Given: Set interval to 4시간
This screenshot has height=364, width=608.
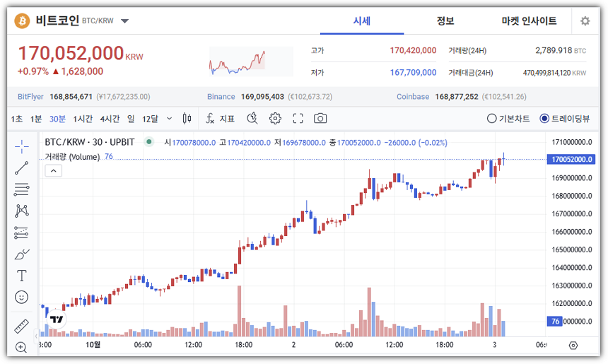Looking at the screenshot, I should [110, 119].
